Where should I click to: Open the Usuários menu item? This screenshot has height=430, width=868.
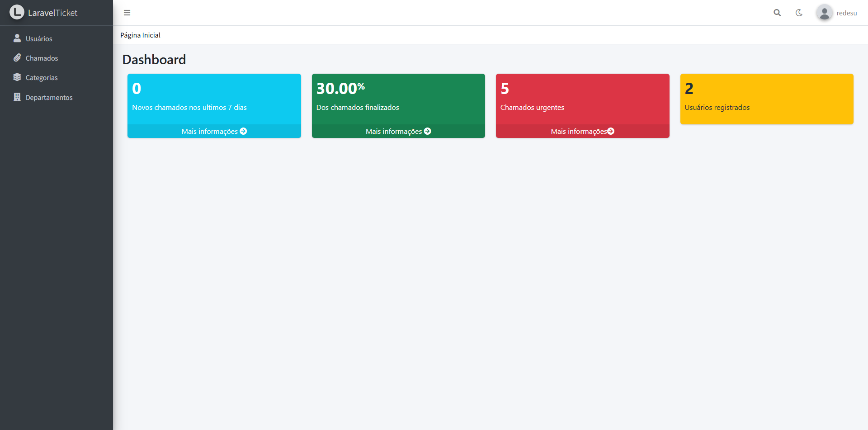[x=57, y=38]
